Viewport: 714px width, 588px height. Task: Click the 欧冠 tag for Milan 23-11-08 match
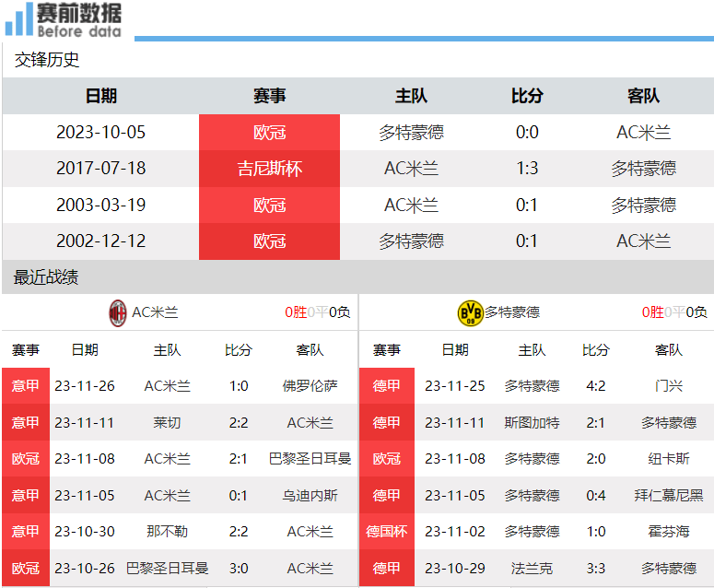tap(26, 459)
